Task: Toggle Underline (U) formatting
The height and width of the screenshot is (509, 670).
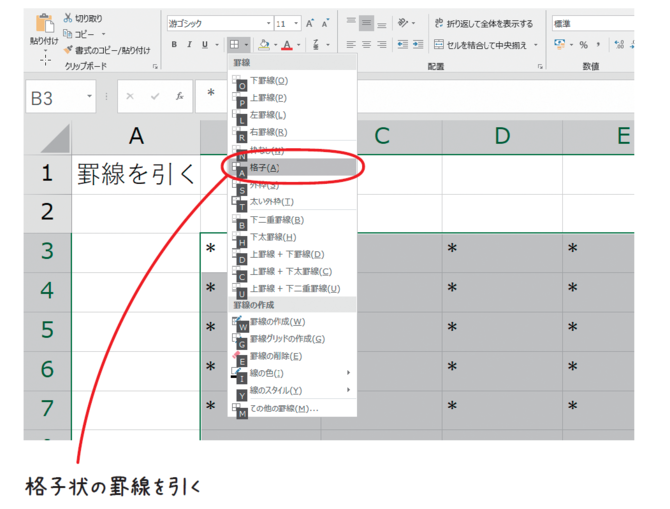Action: point(205,44)
